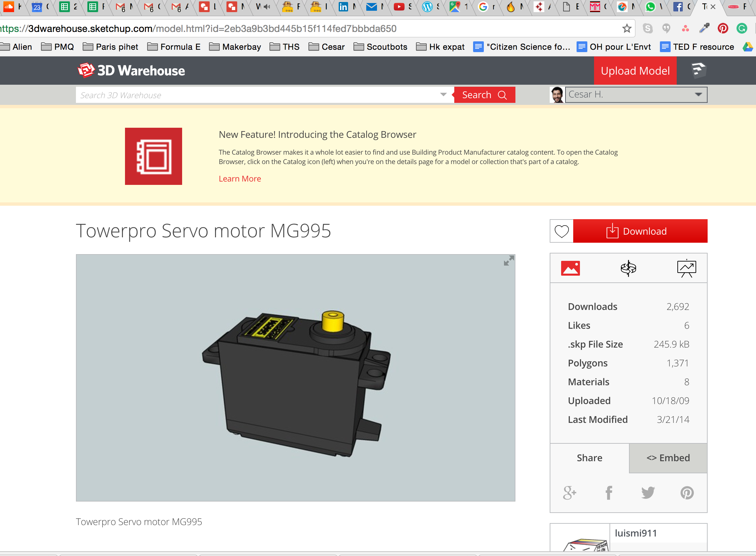Click the eyedropper browser extension icon

click(x=704, y=28)
